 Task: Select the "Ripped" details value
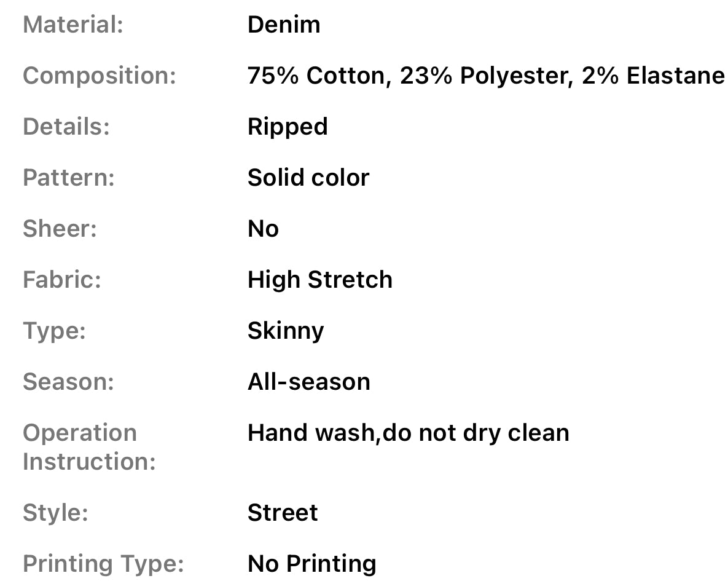click(x=288, y=127)
